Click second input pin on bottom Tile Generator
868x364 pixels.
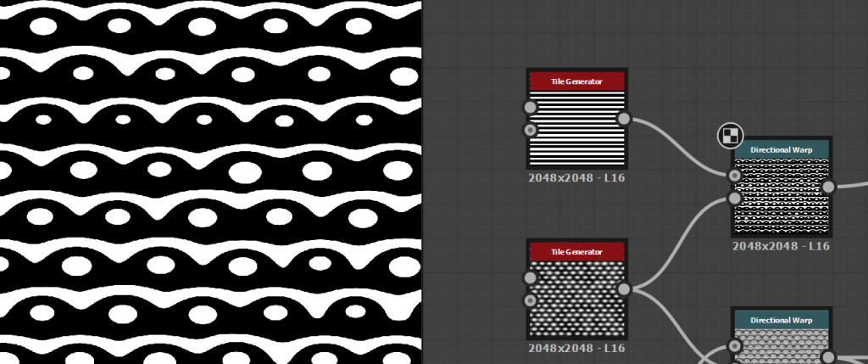(x=531, y=300)
